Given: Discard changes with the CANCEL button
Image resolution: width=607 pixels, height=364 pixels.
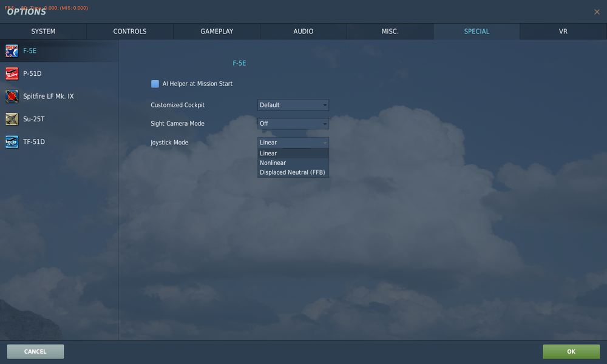Looking at the screenshot, I should (x=35, y=351).
